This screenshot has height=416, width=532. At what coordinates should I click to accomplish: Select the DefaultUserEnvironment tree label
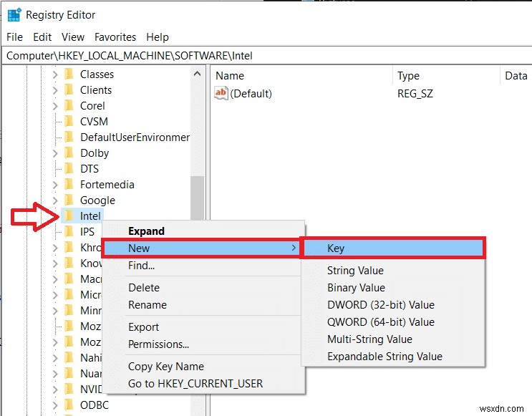coord(135,137)
